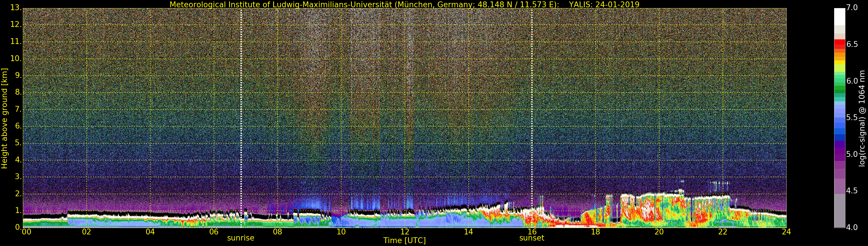The height and width of the screenshot is (246, 868).
Task: Click height axis tick label 13
Action: point(16,8)
